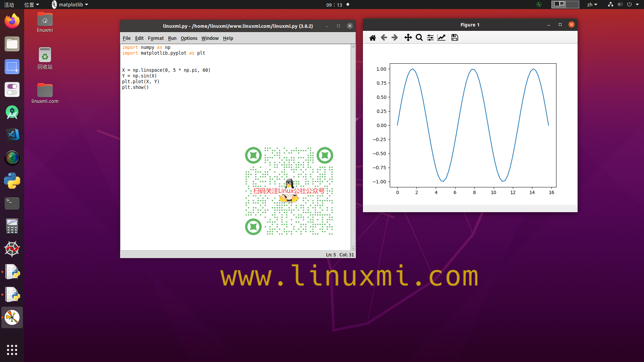This screenshot has height=362, width=644.
Task: Launch Visual Studio Code from the dock
Action: click(12, 135)
